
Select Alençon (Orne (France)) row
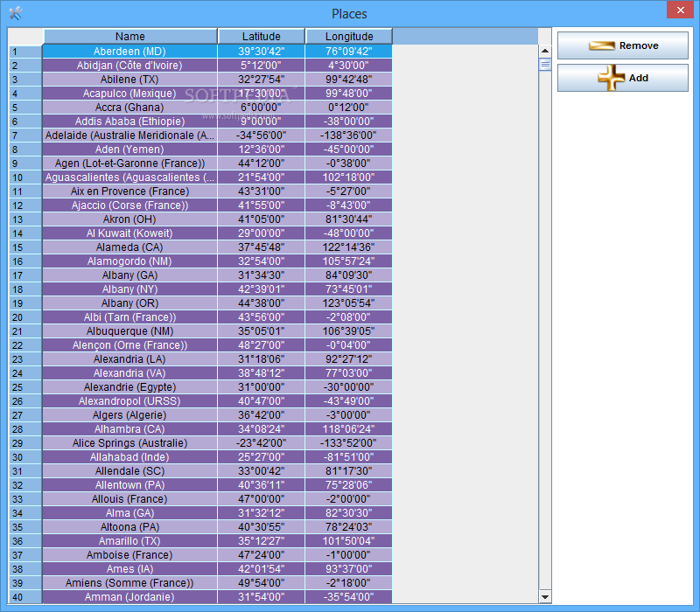click(x=129, y=345)
